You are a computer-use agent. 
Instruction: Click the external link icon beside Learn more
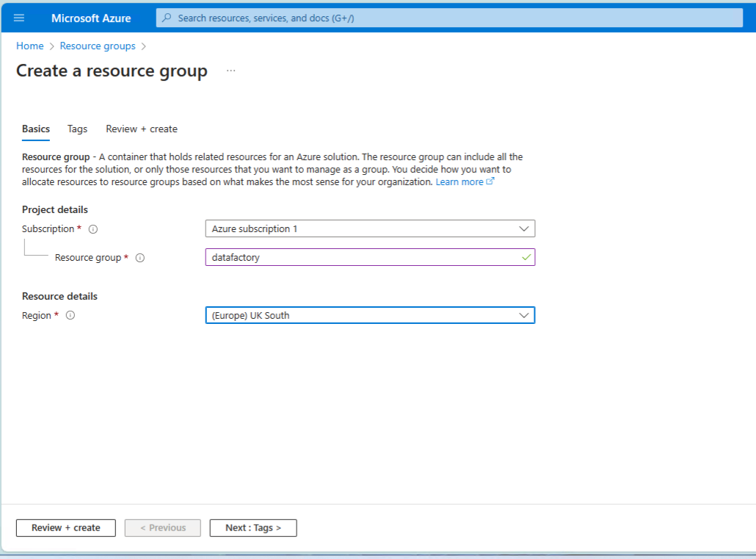490,181
